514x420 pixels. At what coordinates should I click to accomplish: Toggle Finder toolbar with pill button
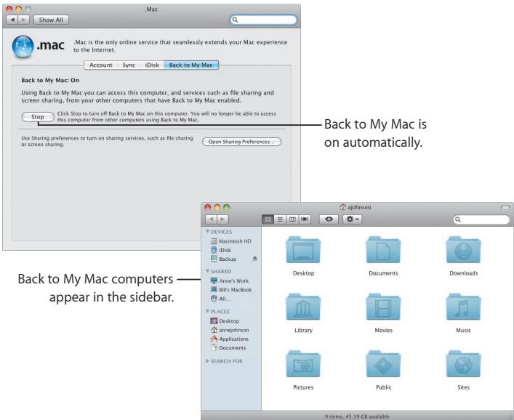506,207
